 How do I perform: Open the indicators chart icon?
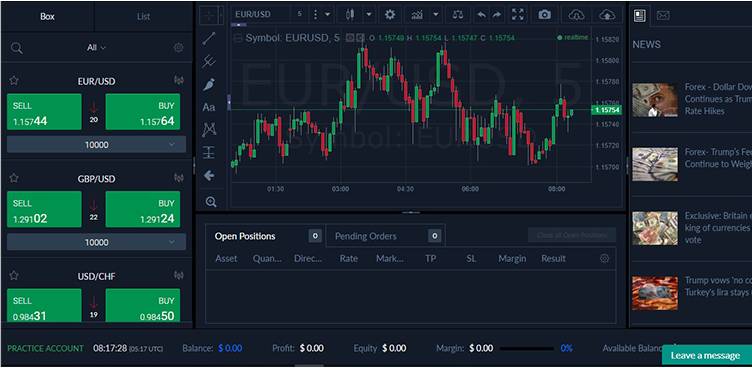[x=417, y=14]
